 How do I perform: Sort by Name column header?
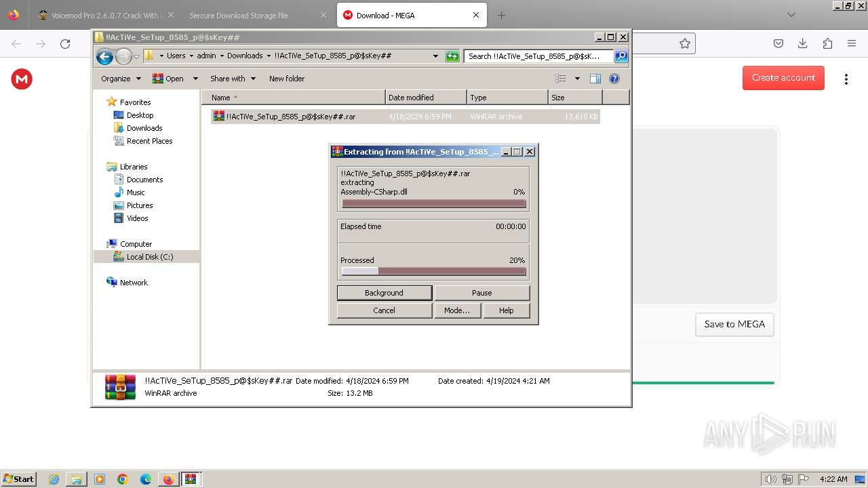click(x=294, y=98)
